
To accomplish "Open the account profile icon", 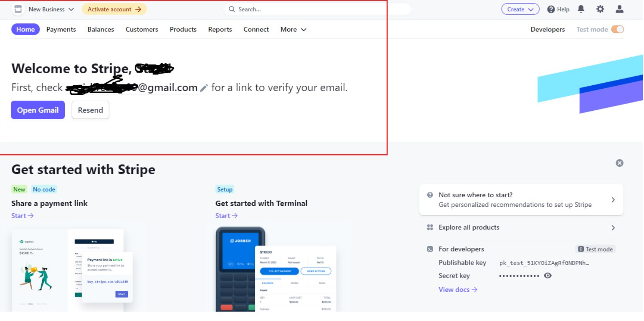I will pos(620,9).
